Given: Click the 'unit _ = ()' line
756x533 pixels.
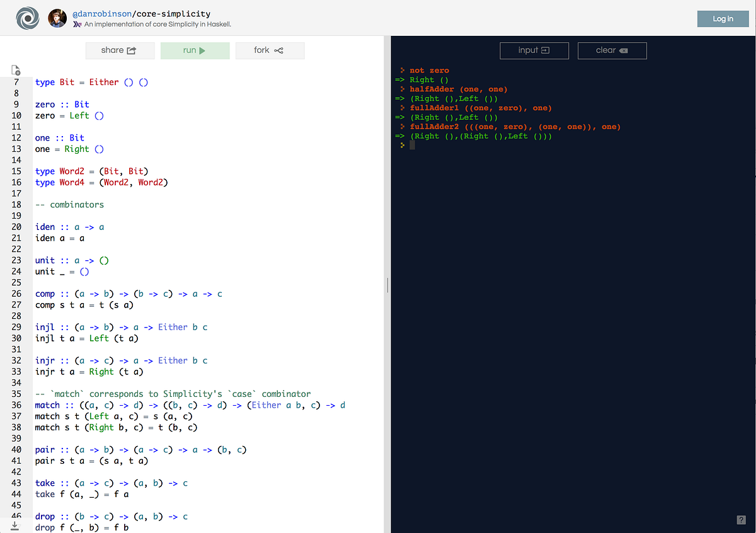Looking at the screenshot, I should coord(62,272).
